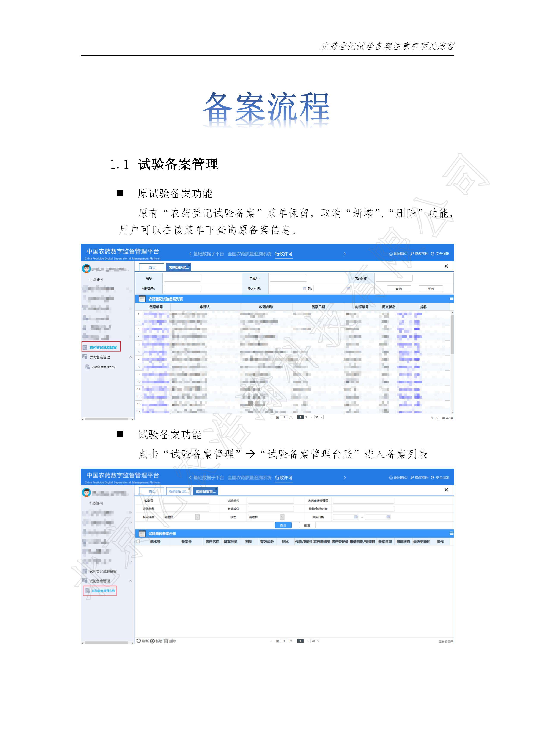Click list icon beside 试验单位备案台账 title
Viewport: 535px width, 756px height.
pyautogui.click(x=142, y=534)
